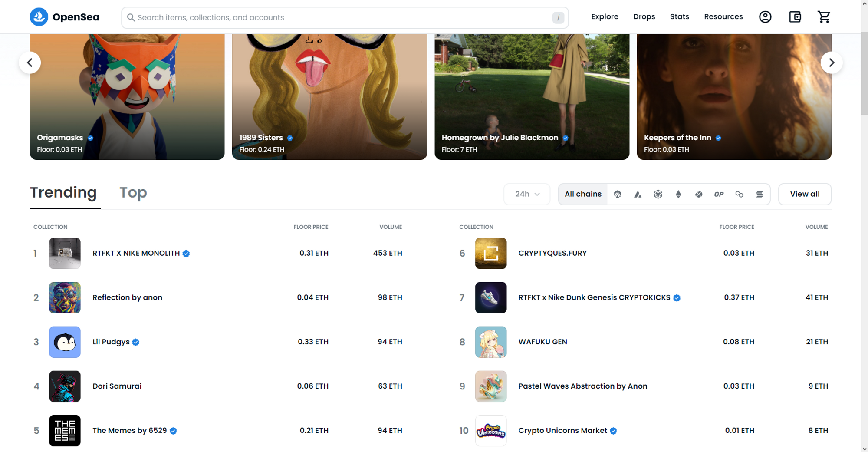Filter by Polygon chain icon
The width and height of the screenshot is (868, 452).
click(739, 194)
